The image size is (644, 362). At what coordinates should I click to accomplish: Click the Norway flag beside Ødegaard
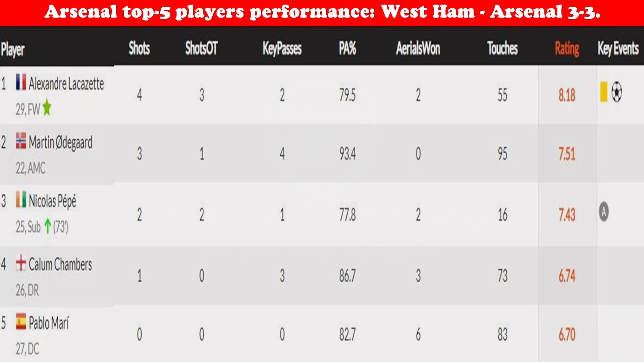(x=21, y=141)
